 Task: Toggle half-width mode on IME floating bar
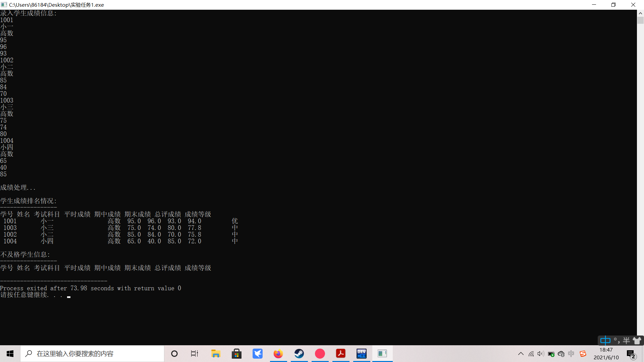tap(626, 341)
